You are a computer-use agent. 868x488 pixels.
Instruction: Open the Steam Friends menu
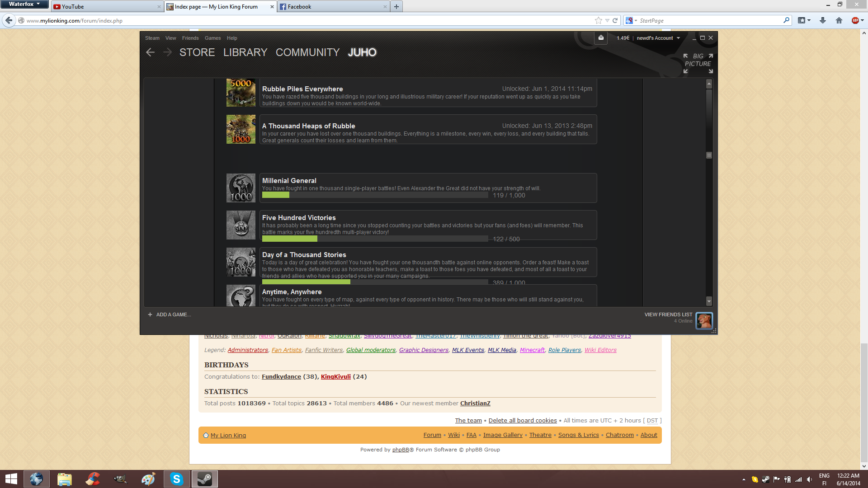(x=190, y=38)
